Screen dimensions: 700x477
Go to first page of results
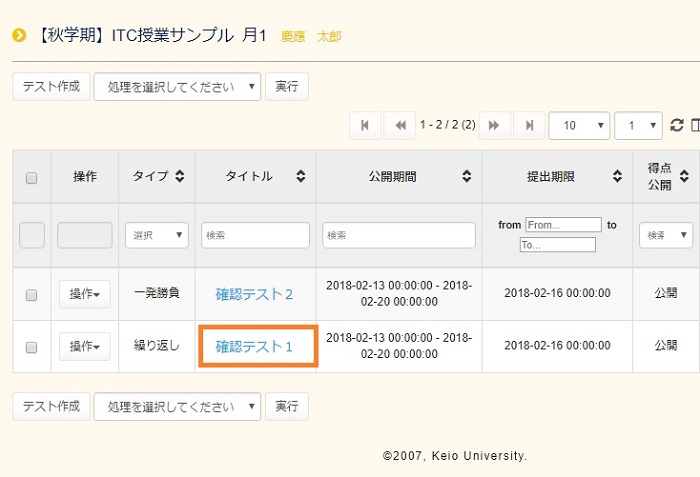click(x=364, y=125)
